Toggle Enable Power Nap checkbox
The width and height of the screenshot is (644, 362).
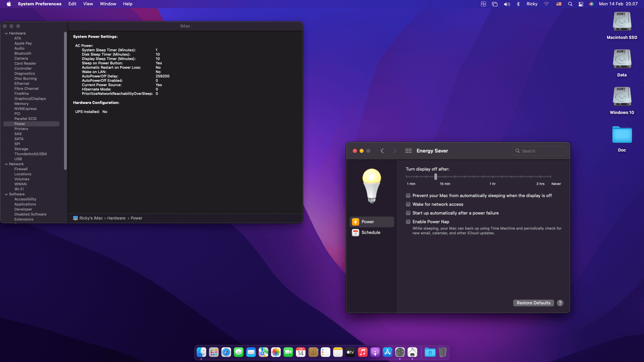[408, 222]
